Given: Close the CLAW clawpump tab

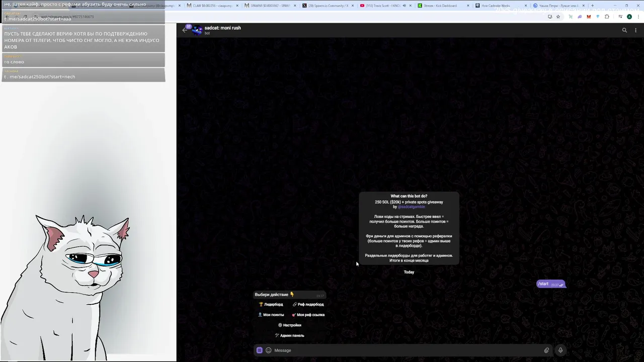Looking at the screenshot, I should [236, 6].
